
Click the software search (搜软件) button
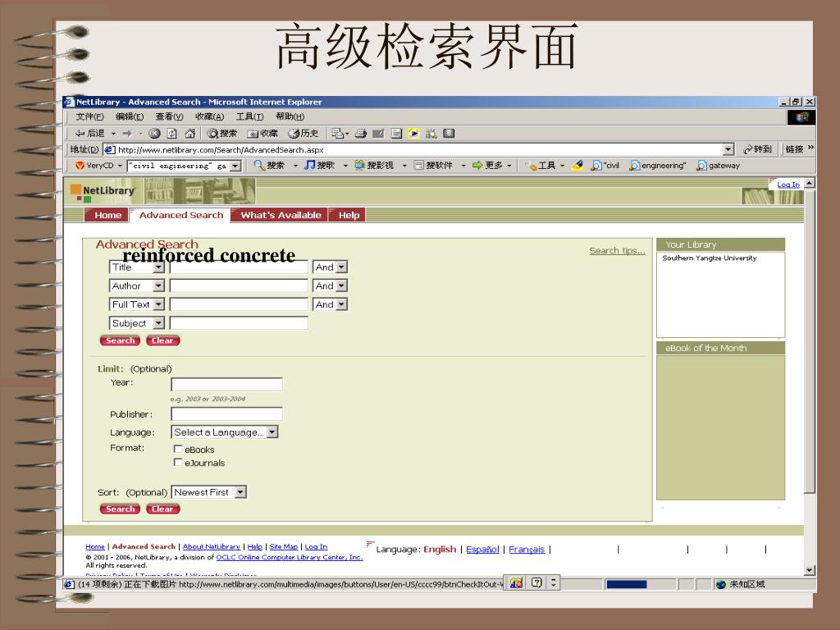[433, 166]
